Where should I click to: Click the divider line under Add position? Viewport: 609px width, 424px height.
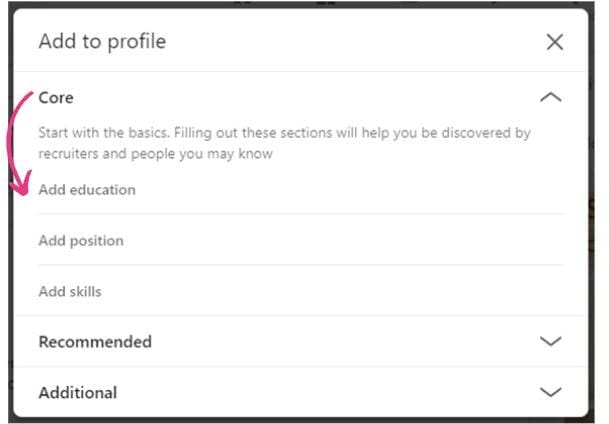(x=300, y=265)
